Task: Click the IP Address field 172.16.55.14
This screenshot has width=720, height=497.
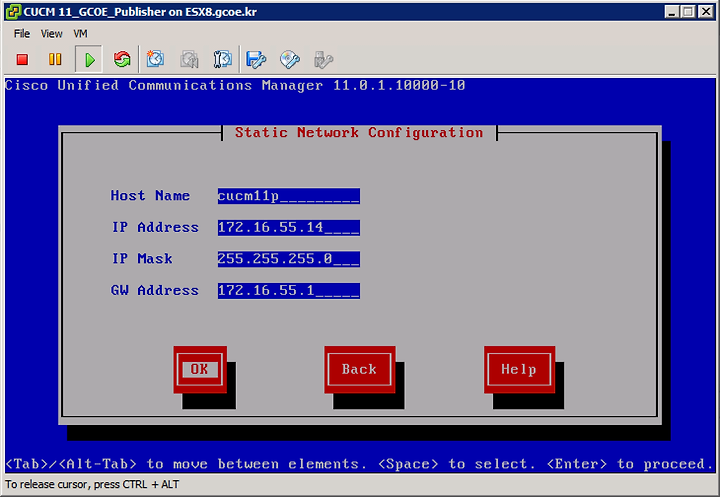Action: (x=289, y=227)
